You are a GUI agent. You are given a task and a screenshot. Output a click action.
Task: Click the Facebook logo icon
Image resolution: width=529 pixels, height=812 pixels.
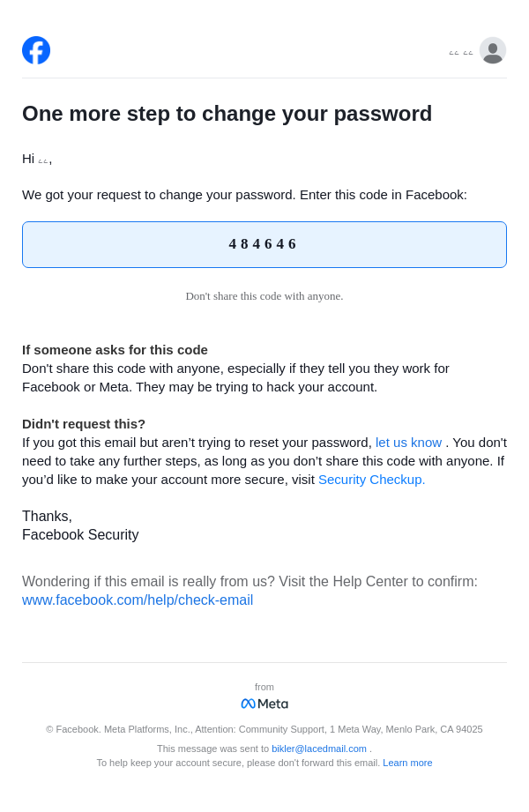pos(36,50)
